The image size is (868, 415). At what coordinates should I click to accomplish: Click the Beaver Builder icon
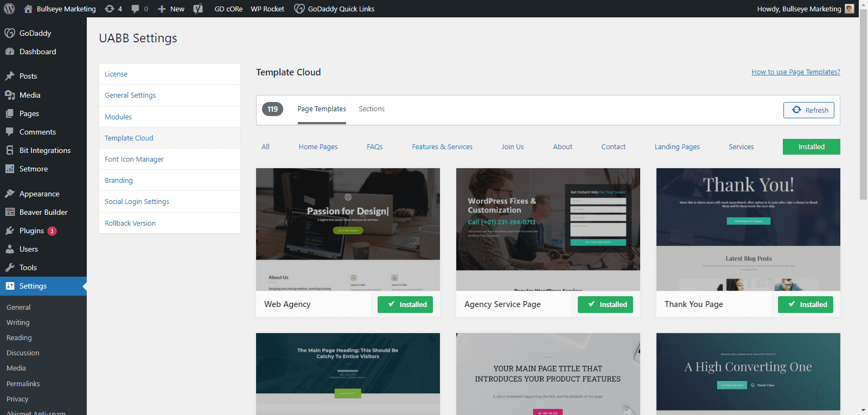click(x=9, y=212)
